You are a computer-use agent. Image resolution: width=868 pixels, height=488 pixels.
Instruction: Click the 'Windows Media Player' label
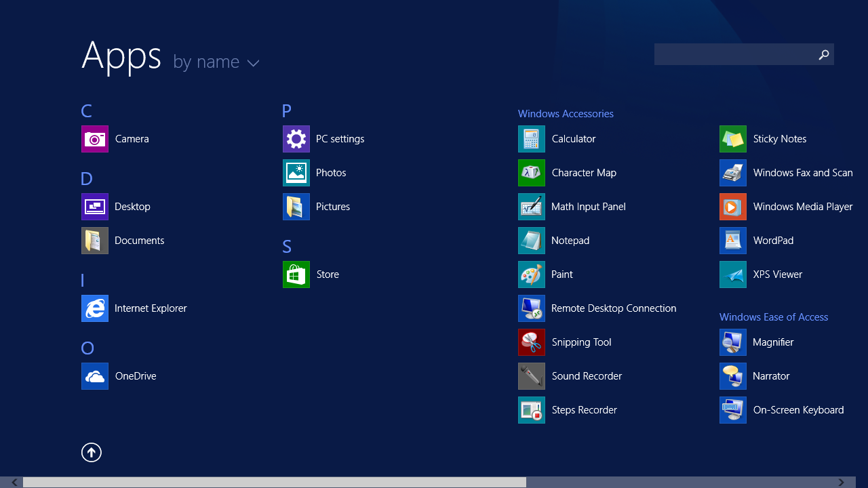point(803,207)
